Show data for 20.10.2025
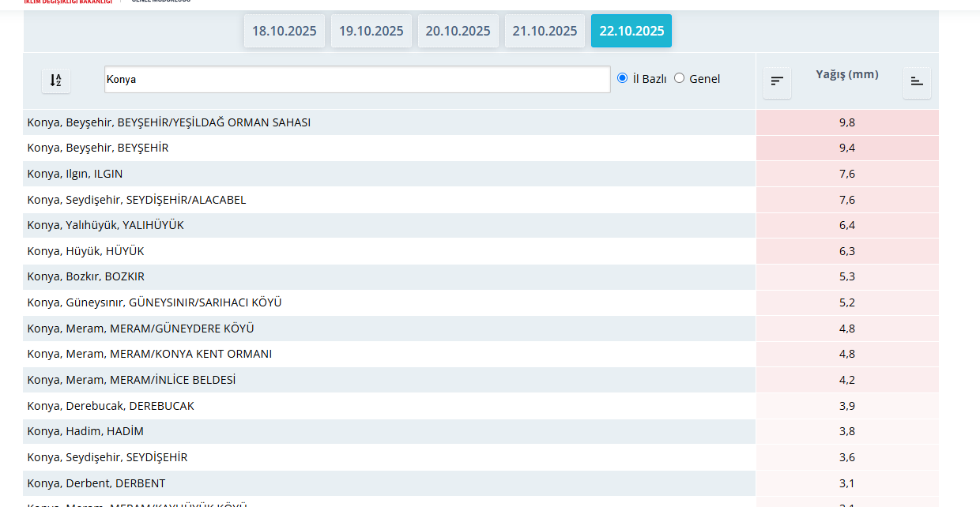Image resolution: width=980 pixels, height=507 pixels. click(458, 31)
